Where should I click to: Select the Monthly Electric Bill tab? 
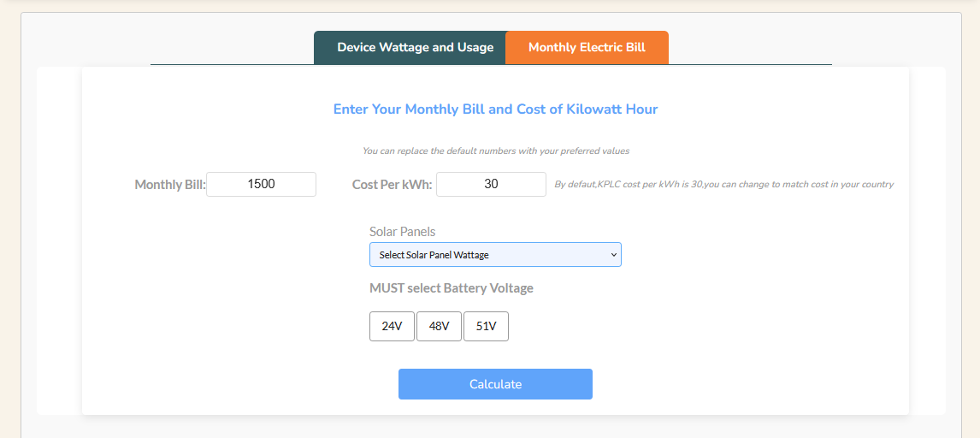[x=587, y=48]
